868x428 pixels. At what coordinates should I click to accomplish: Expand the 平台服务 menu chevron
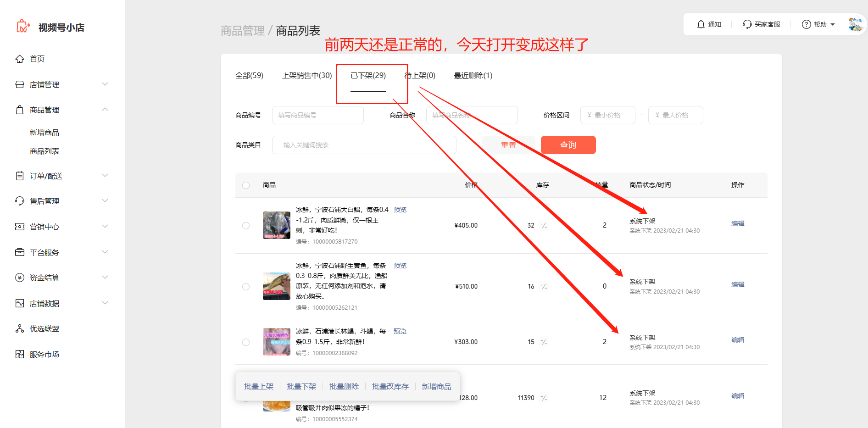(x=105, y=252)
